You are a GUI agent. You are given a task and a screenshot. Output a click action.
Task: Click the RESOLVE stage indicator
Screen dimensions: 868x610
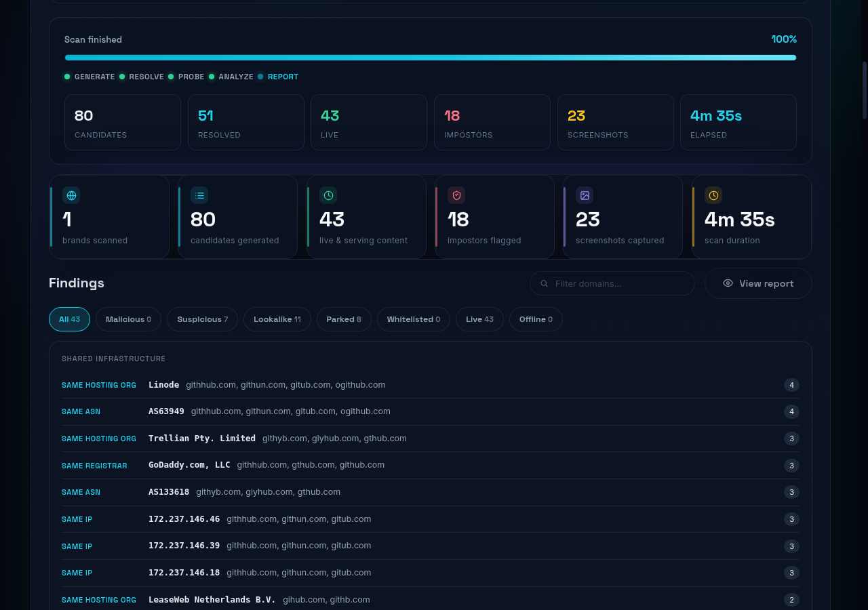[141, 77]
